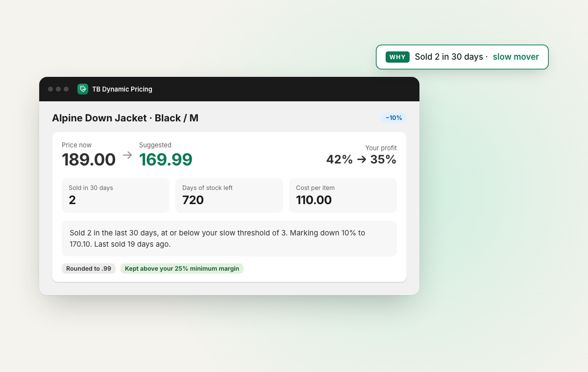Click the -10% discount badge
588x372 pixels.
[393, 118]
